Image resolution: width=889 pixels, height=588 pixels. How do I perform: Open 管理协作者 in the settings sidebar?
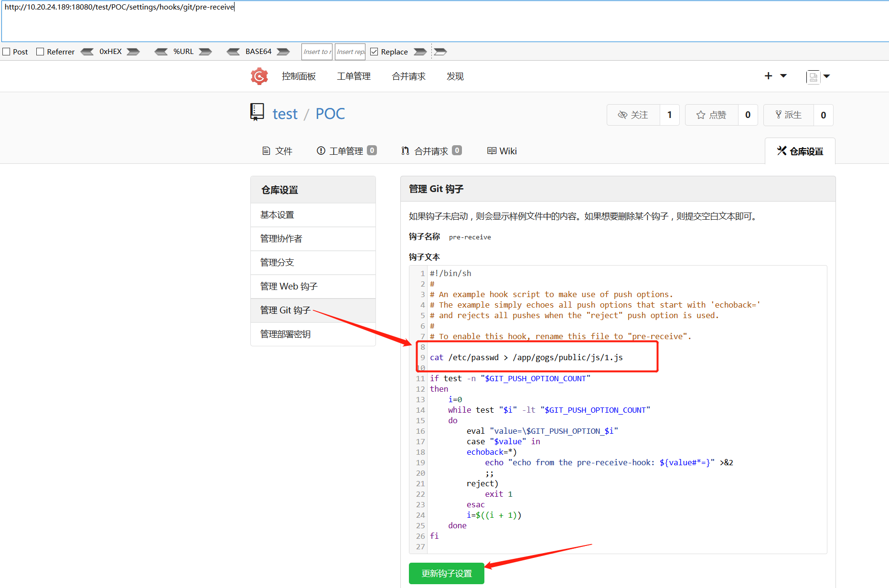[x=313, y=239]
